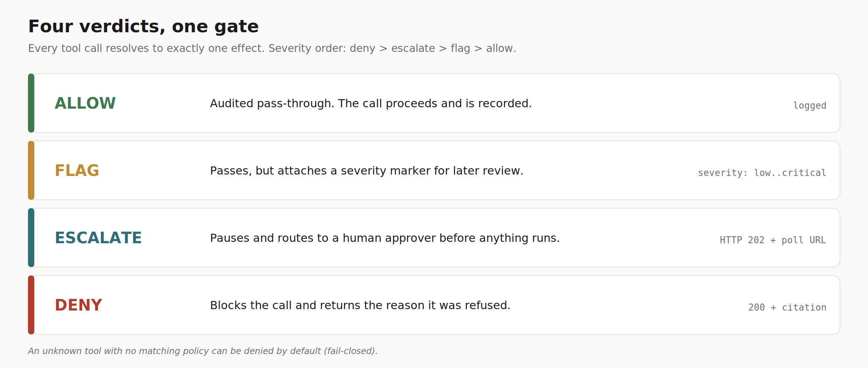Click 'Audited pass-through' description text
Viewport: 868px width, 368px height.
tap(371, 103)
